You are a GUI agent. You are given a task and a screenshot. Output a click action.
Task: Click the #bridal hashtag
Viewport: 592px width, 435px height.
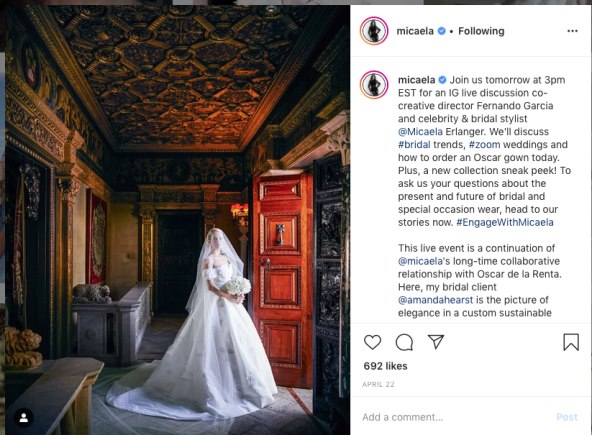click(414, 145)
